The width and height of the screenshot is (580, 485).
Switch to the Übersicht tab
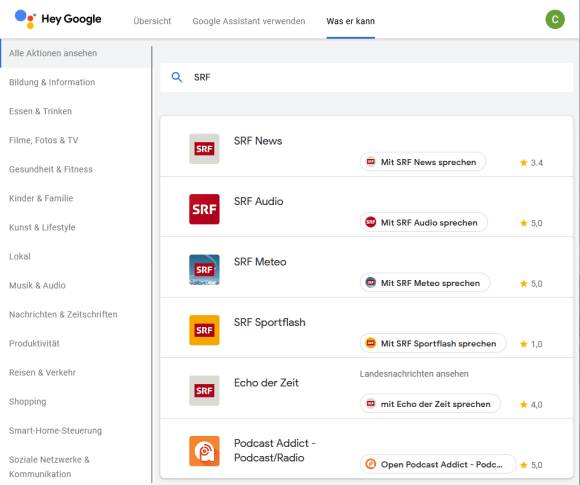[152, 21]
